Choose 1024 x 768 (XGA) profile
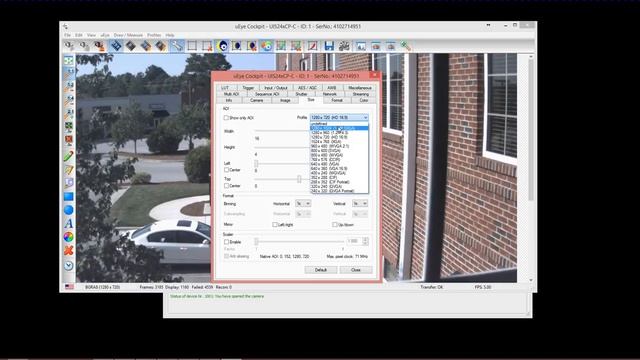The height and width of the screenshot is (360, 640). pyautogui.click(x=339, y=142)
